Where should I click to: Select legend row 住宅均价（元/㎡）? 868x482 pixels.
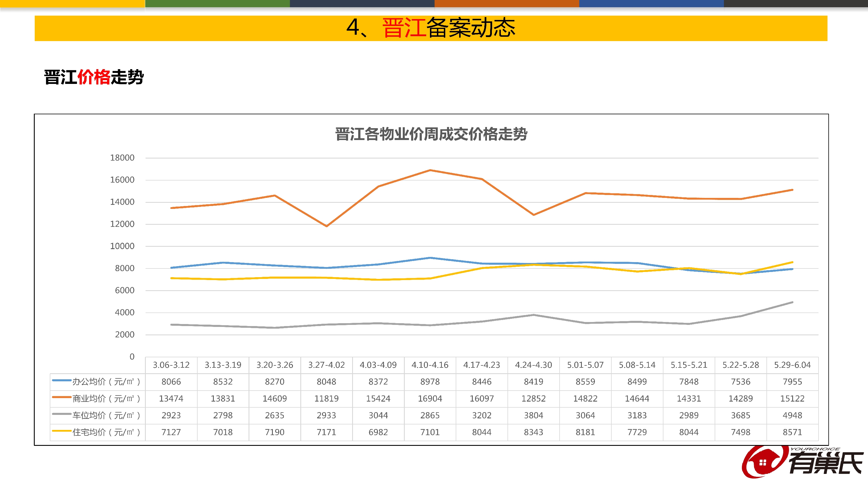(98, 432)
